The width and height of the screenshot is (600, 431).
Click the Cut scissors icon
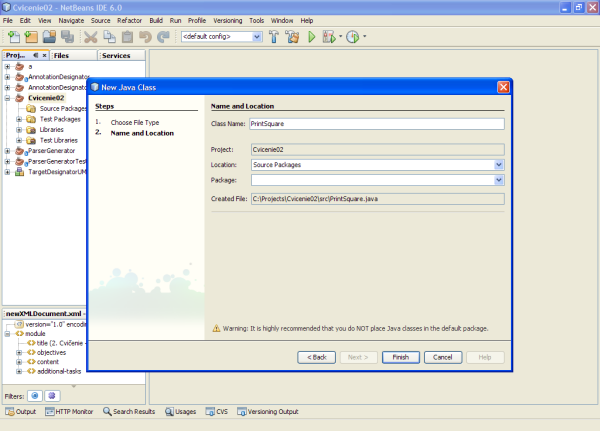pyautogui.click(x=91, y=37)
